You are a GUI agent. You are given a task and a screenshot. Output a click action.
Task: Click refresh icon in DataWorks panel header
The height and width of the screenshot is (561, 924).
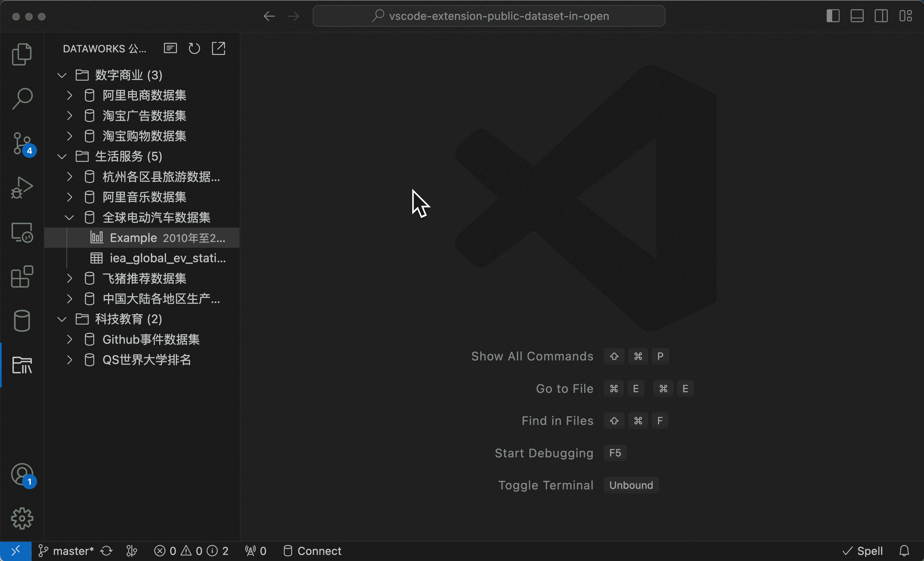click(x=194, y=48)
